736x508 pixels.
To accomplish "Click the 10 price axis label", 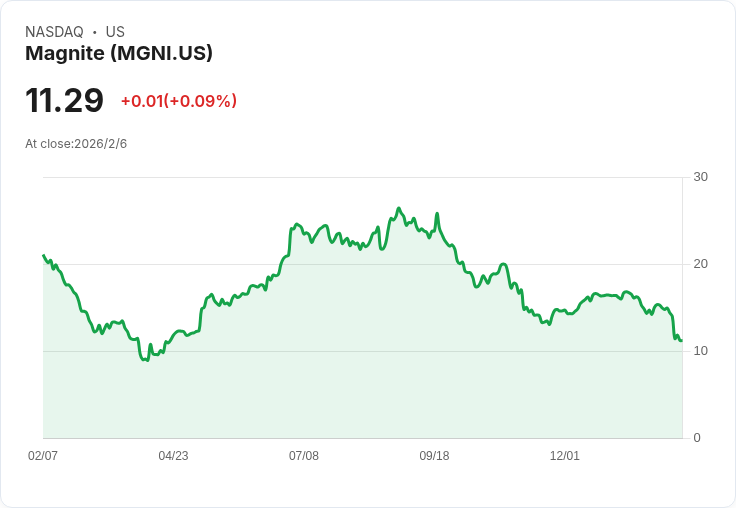I will [x=700, y=351].
